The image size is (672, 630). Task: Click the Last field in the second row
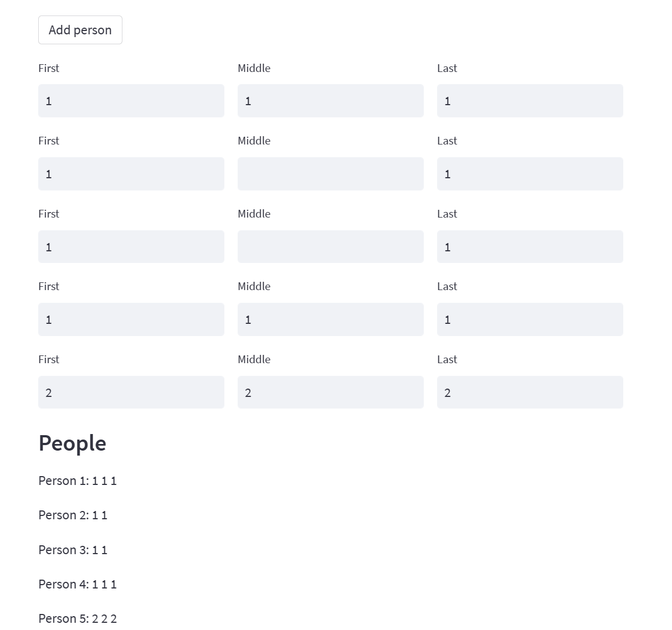530,174
